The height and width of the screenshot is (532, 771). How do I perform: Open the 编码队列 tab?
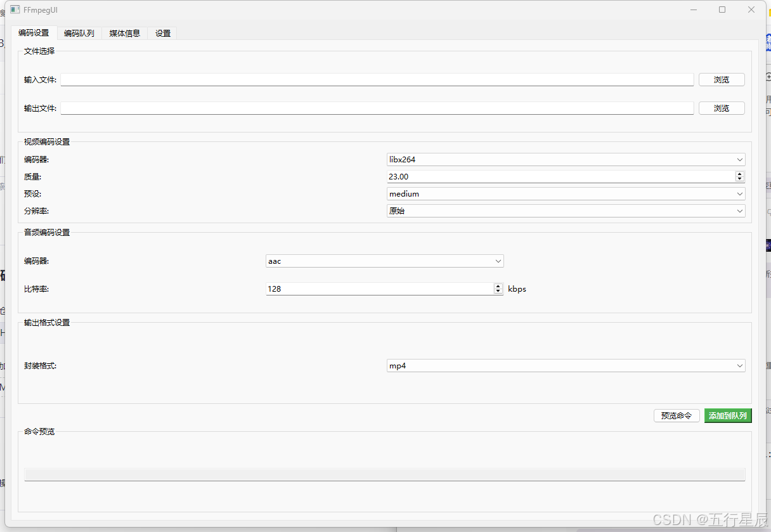tap(79, 34)
